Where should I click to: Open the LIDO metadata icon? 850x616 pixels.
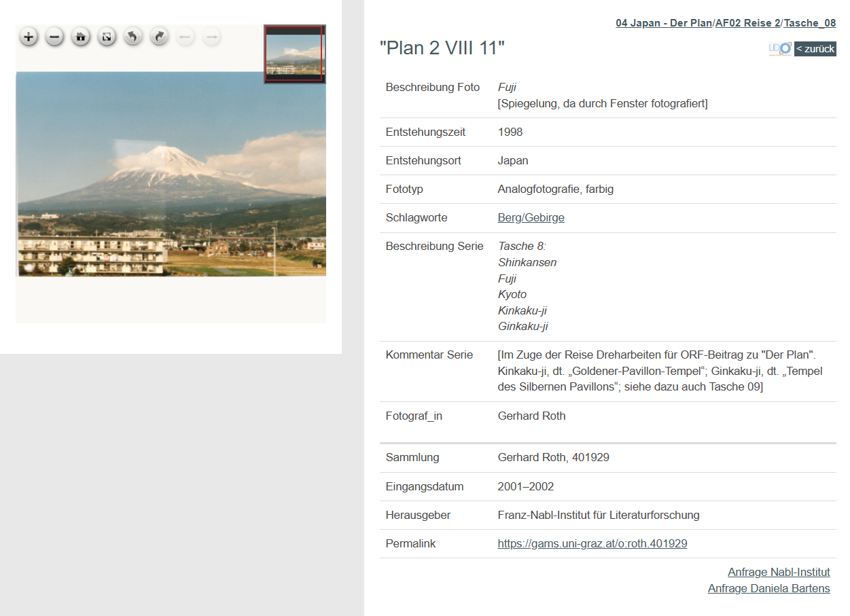click(x=780, y=49)
